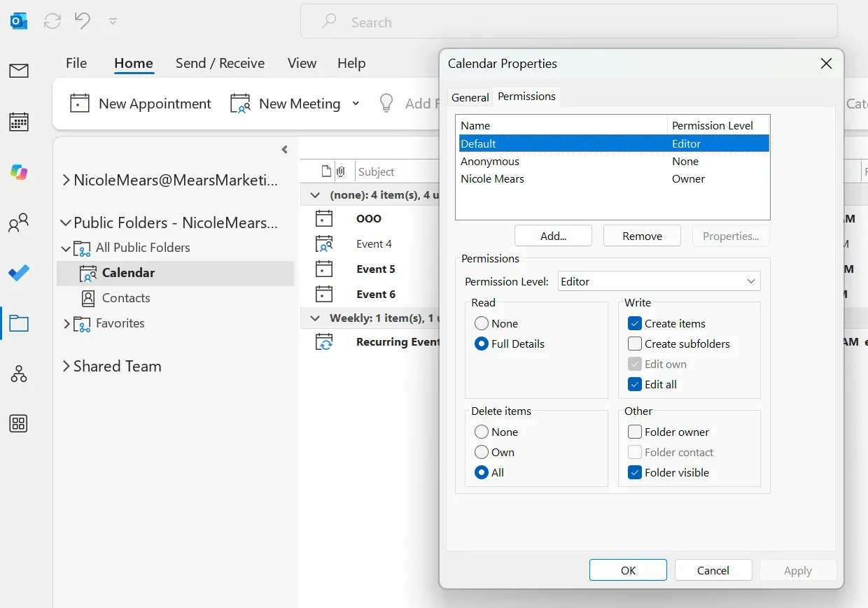Viewport: 868px width, 608px height.
Task: Toggle Folder visible checkbox
Action: tap(635, 472)
